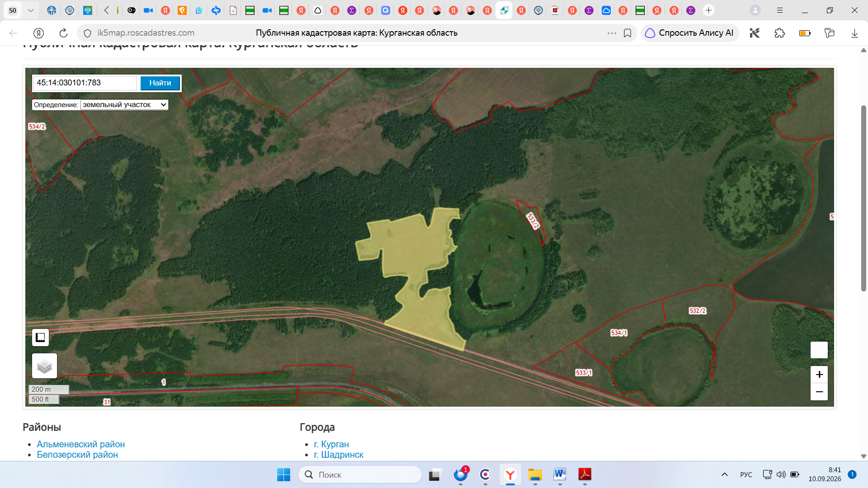Reload the page

point(63,33)
